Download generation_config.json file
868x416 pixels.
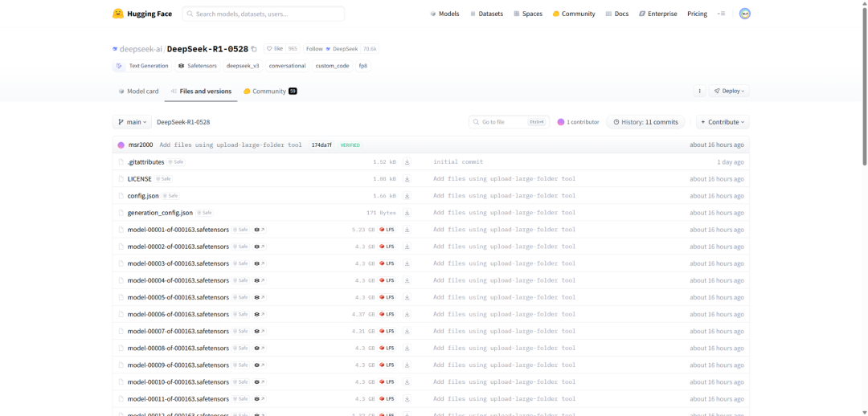407,213
